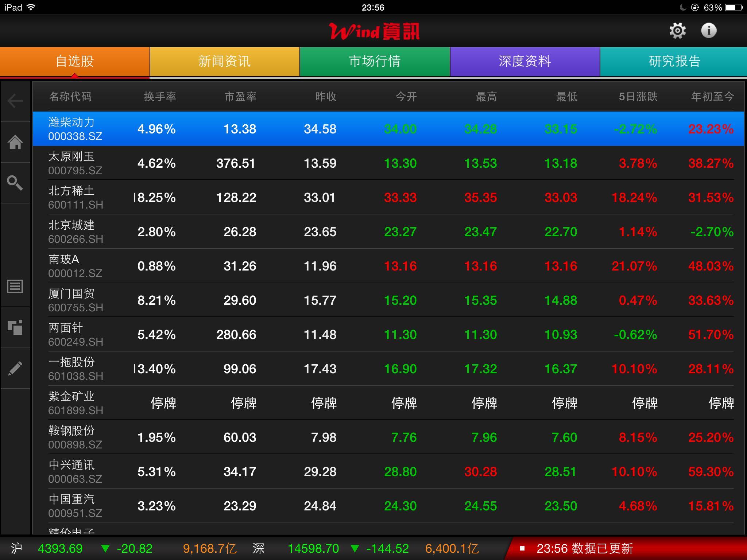Tap 两面针 5-day change -0.62%
This screenshot has height=560, width=747.
tap(635, 335)
